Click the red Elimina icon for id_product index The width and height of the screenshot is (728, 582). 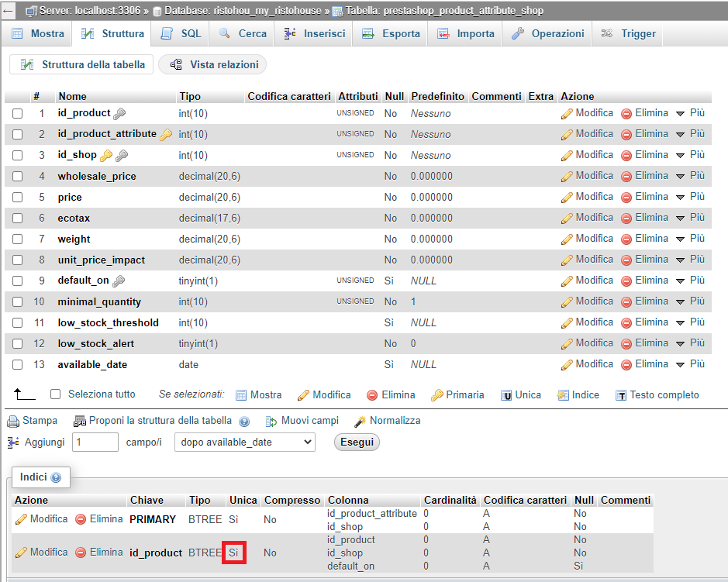[x=81, y=553]
